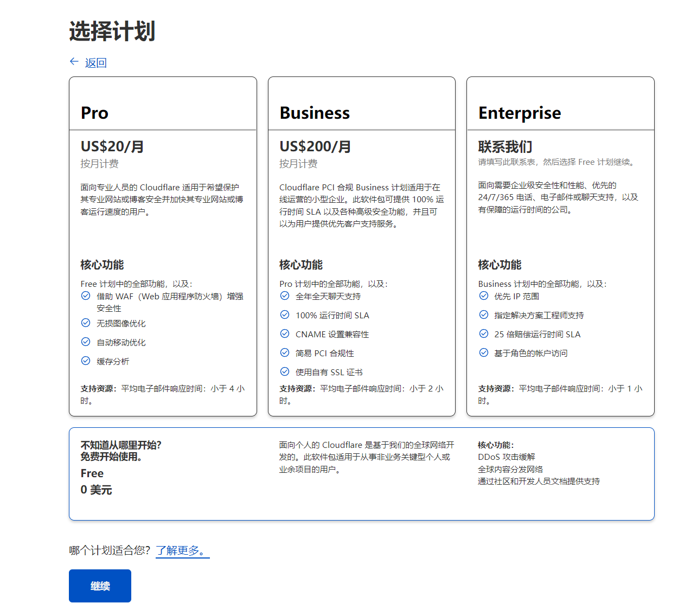691x616 pixels.
Task: Click the US$200/月 price in Business plan
Action: pyautogui.click(x=315, y=146)
